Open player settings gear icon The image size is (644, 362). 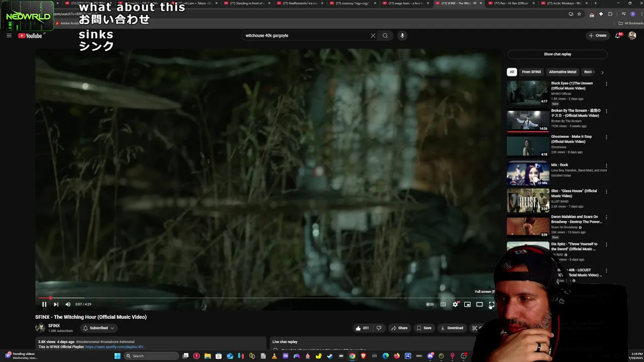(x=455, y=304)
